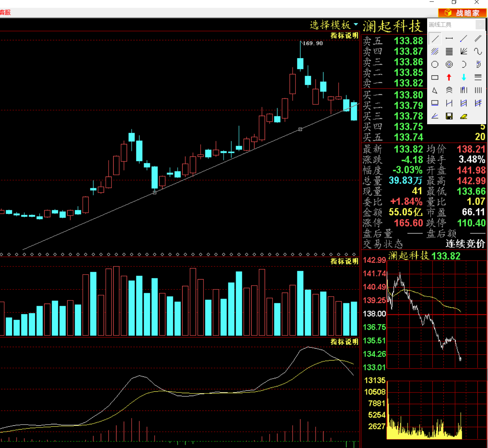
Task: Select the trend line drawing tool
Action: (x=435, y=39)
